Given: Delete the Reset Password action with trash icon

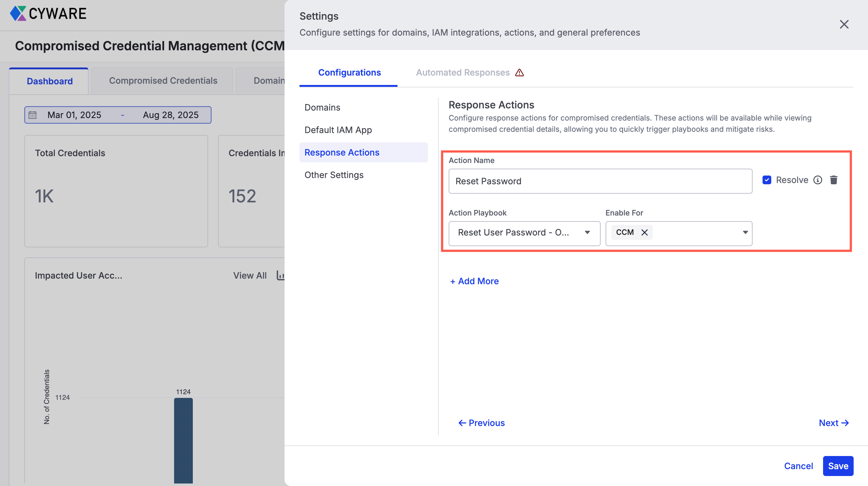Looking at the screenshot, I should click(833, 180).
